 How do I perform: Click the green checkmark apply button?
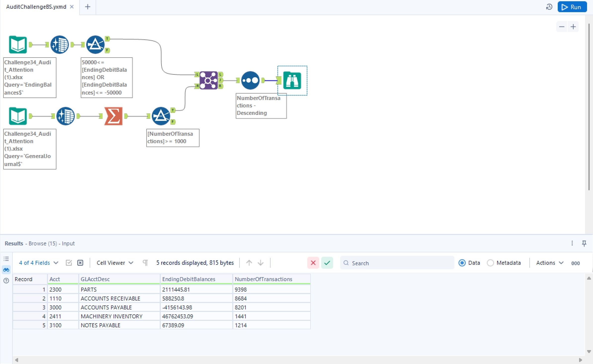[327, 263]
